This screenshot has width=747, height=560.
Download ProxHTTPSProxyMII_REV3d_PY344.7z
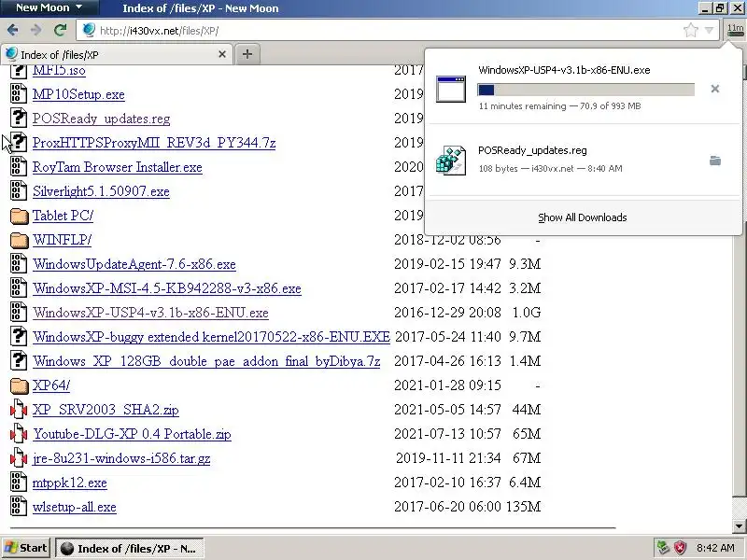coord(154,143)
